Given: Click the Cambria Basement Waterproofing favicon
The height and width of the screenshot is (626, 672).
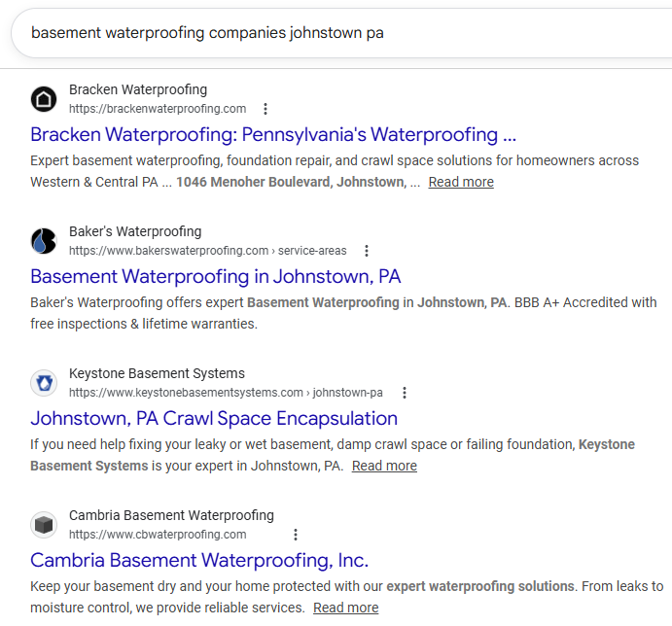Looking at the screenshot, I should tap(44, 525).
